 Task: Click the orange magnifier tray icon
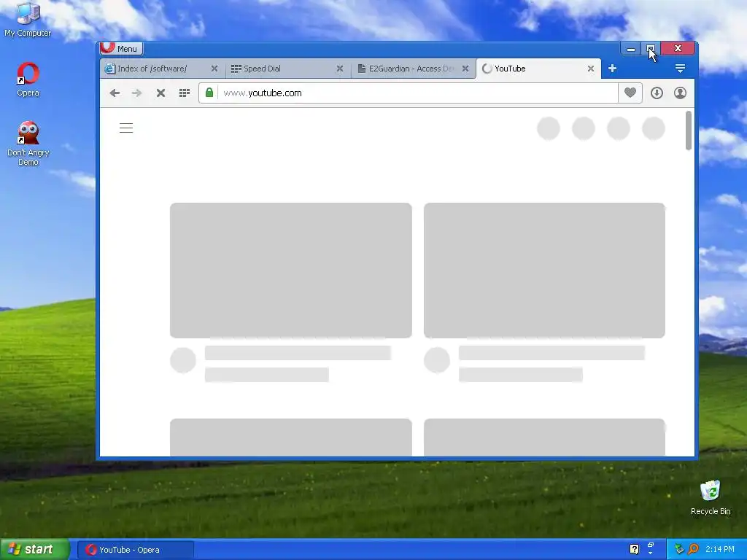[693, 550]
